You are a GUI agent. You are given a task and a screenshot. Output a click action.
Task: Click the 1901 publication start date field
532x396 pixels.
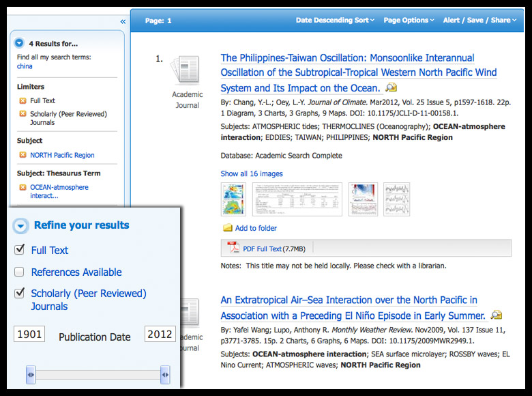[x=29, y=335]
